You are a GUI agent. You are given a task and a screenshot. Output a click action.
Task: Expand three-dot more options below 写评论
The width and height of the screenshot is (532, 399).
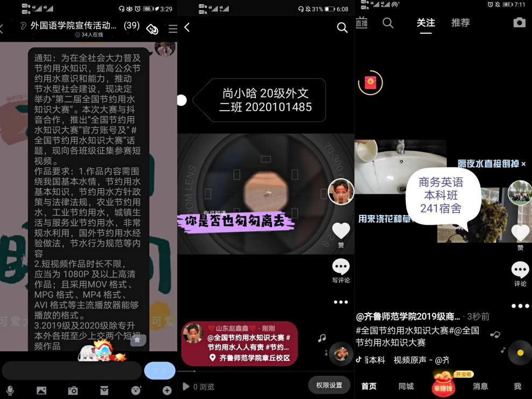click(x=341, y=302)
